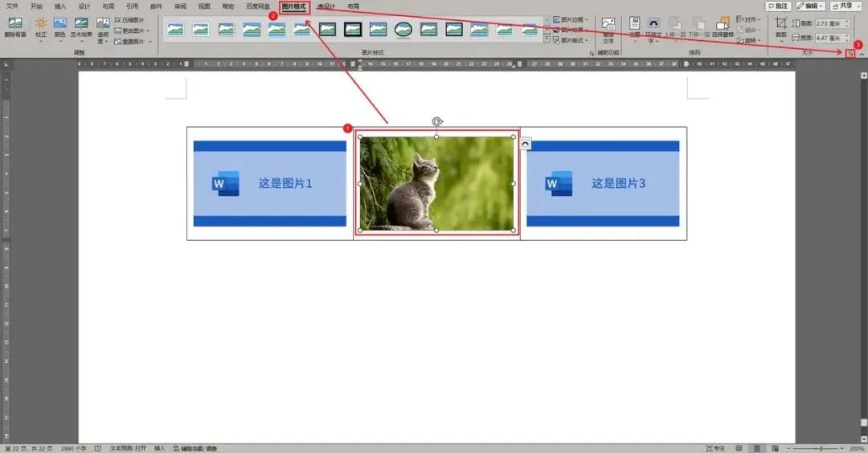Click 压缩图片 (Compress Pictures)

tap(129, 20)
